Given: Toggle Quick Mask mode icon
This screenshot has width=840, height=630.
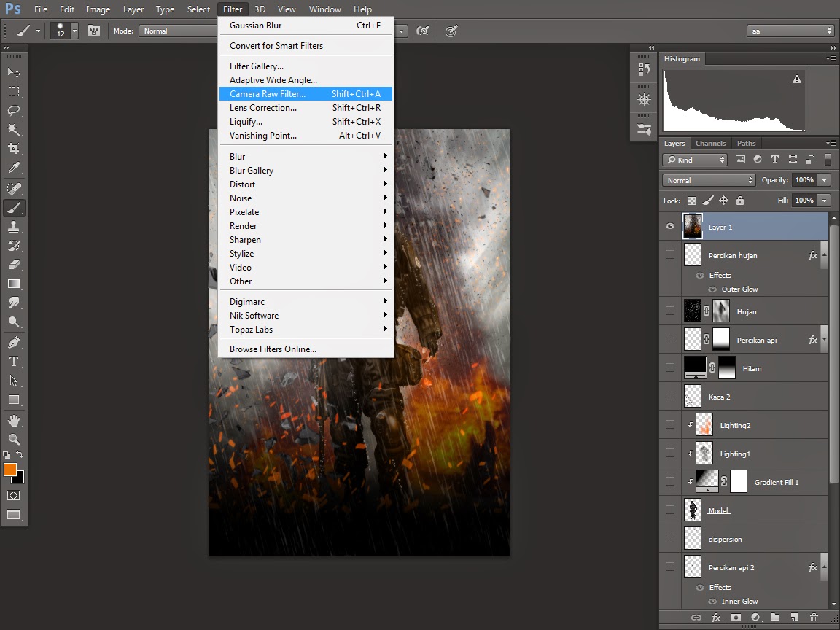Looking at the screenshot, I should point(14,496).
